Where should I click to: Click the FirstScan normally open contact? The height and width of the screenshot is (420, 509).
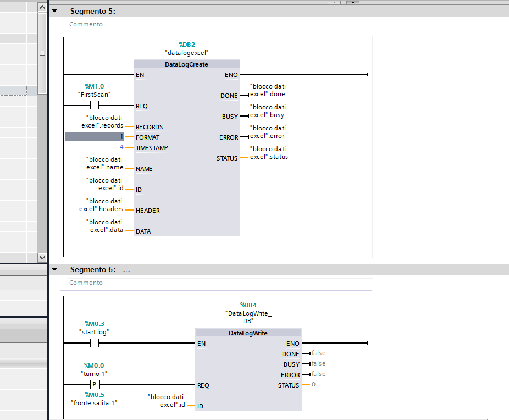pos(97,106)
